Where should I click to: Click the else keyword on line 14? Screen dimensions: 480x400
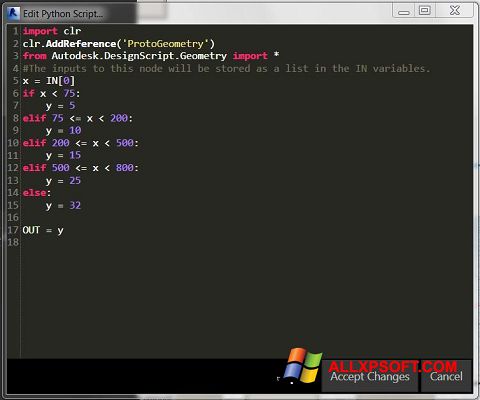click(34, 193)
